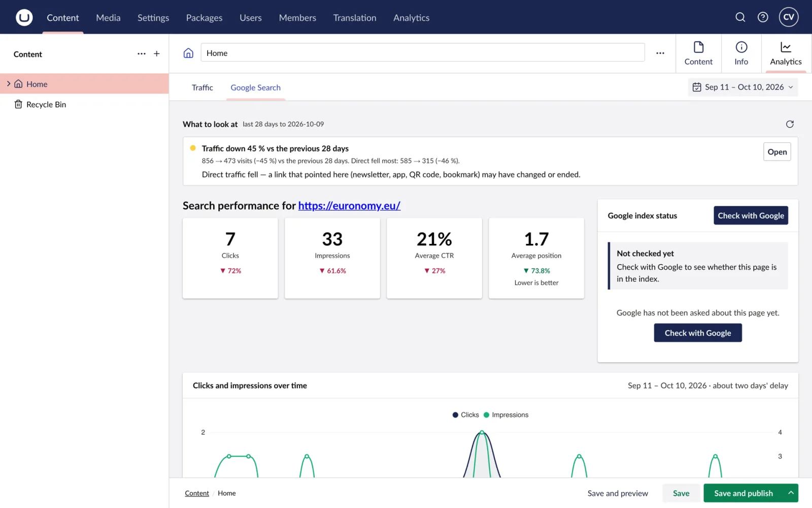Go to the Content top section
This screenshot has width=812, height=508.
point(63,18)
